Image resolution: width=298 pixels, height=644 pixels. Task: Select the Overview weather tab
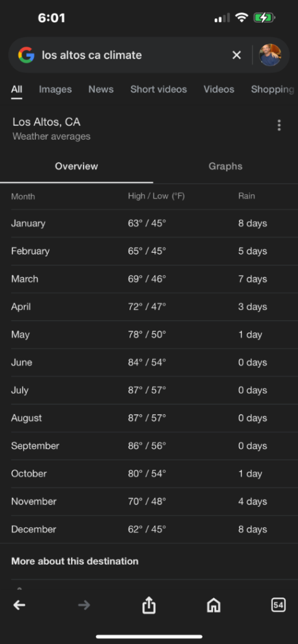[76, 166]
